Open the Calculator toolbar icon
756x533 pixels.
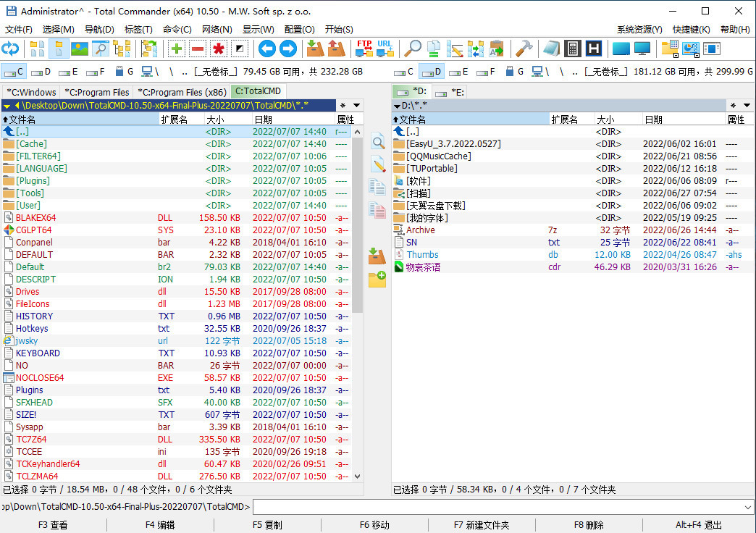(572, 49)
